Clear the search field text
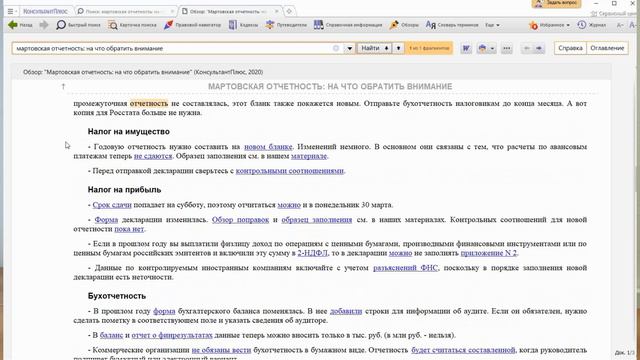 pyautogui.click(x=336, y=48)
